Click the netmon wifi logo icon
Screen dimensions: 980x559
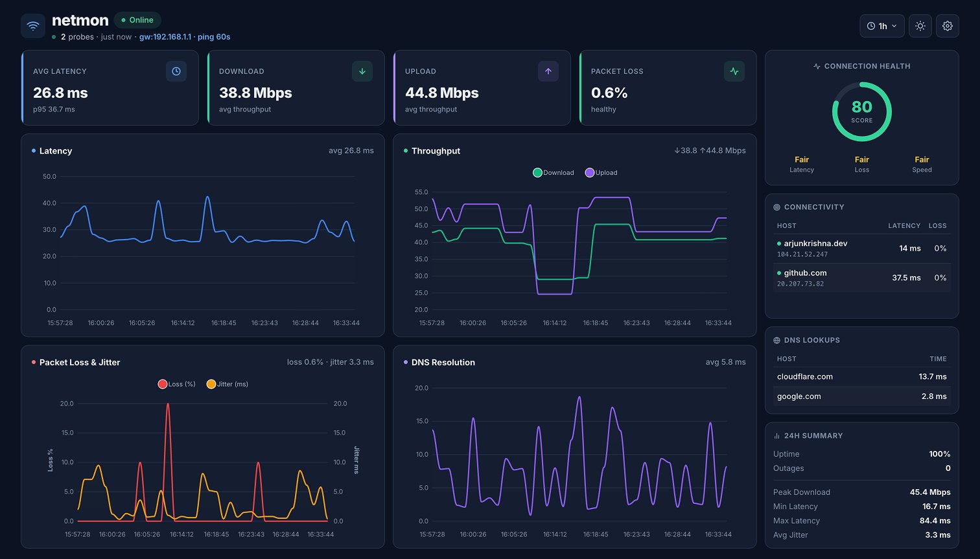pyautogui.click(x=33, y=26)
